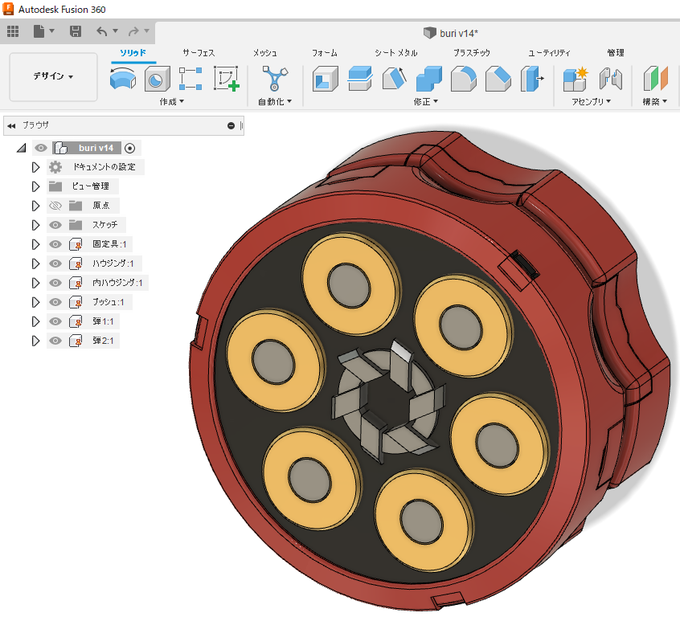The height and width of the screenshot is (617, 680).
Task: Hide the ハウジング:1 component
Action: (55, 264)
